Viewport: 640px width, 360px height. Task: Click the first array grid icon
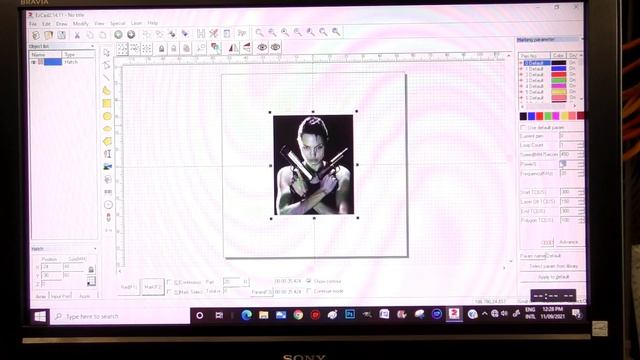122,49
